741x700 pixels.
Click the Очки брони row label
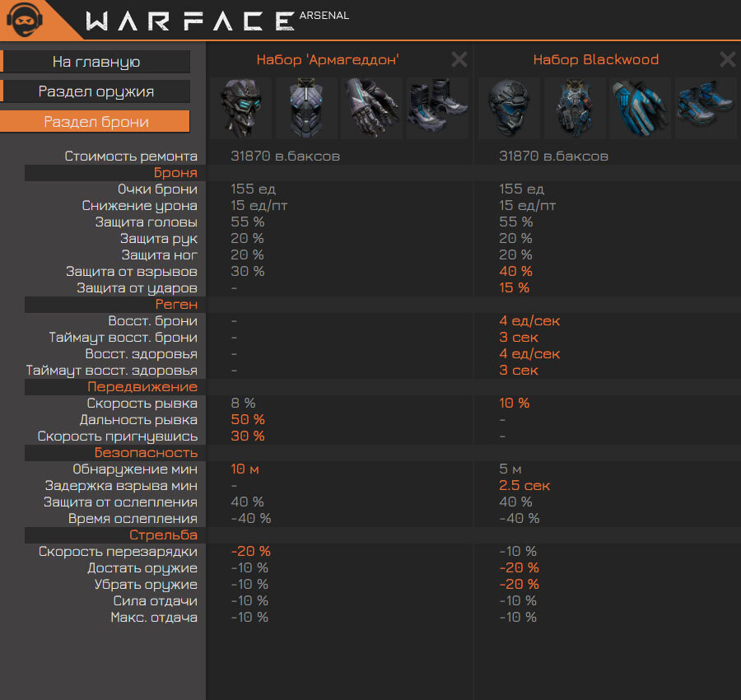click(157, 189)
